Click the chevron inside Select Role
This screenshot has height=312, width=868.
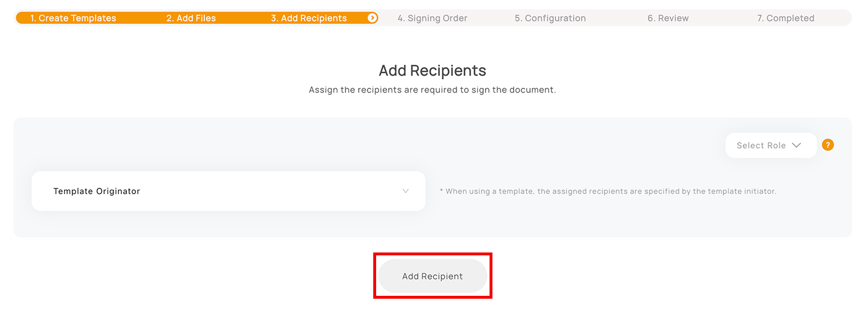tap(796, 145)
